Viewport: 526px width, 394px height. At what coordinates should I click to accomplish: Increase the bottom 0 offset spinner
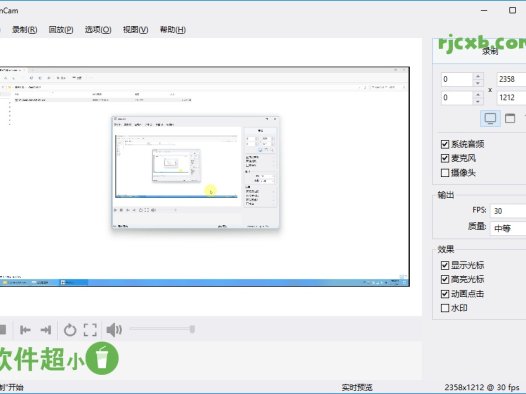(x=478, y=95)
